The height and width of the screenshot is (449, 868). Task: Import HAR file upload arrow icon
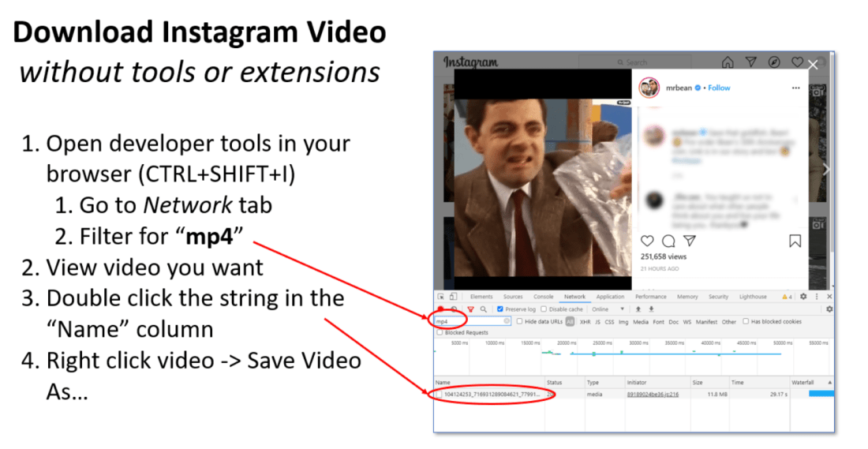638,309
